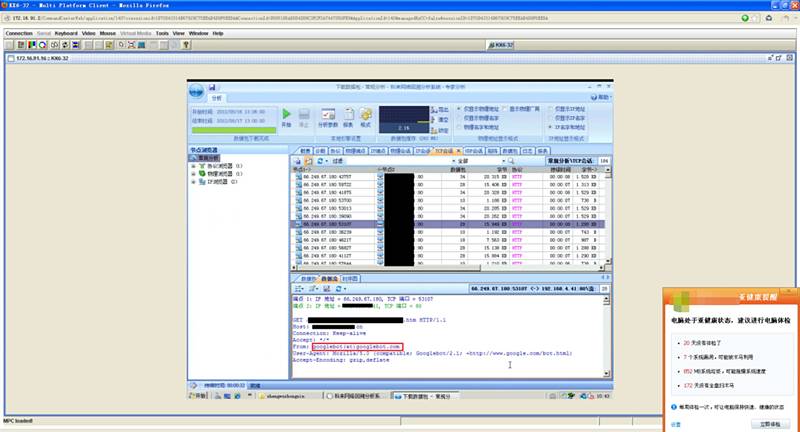The height and width of the screenshot is (432, 800).
Task: Open dropdown of first data stream toolbar icon
Action: click(x=305, y=289)
